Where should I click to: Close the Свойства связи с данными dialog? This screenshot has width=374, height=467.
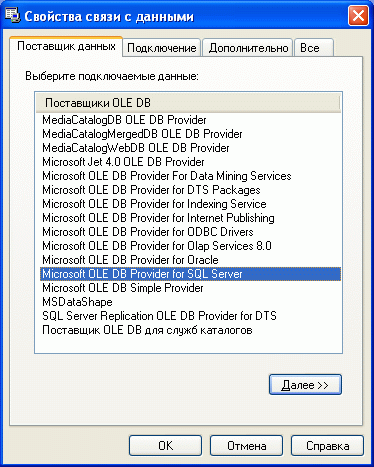[x=358, y=16]
